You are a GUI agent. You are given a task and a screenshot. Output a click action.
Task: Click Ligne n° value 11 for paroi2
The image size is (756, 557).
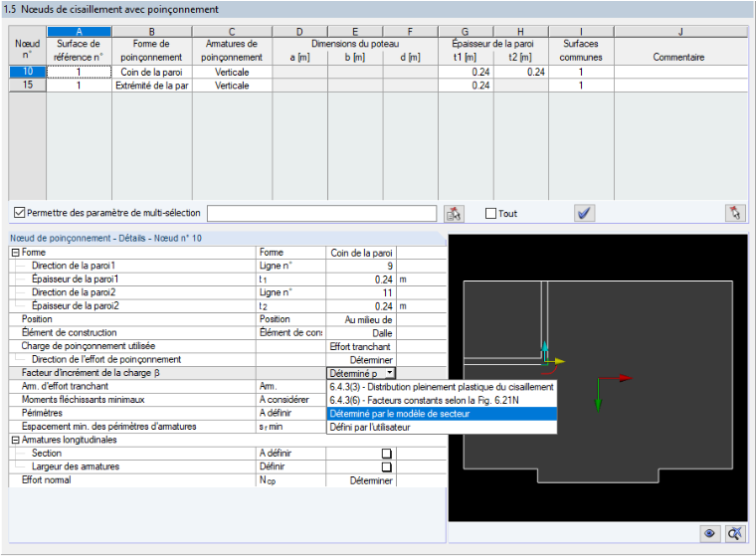361,292
